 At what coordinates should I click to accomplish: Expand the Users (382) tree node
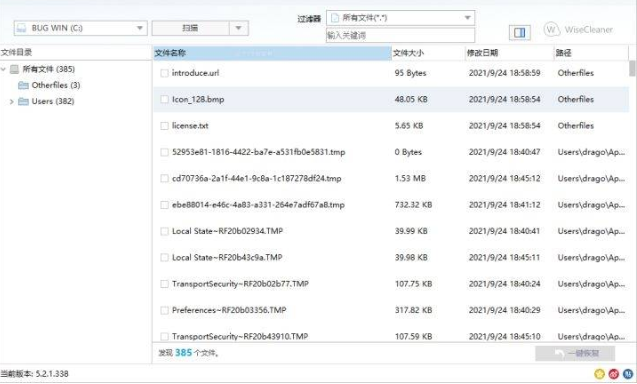click(x=11, y=102)
